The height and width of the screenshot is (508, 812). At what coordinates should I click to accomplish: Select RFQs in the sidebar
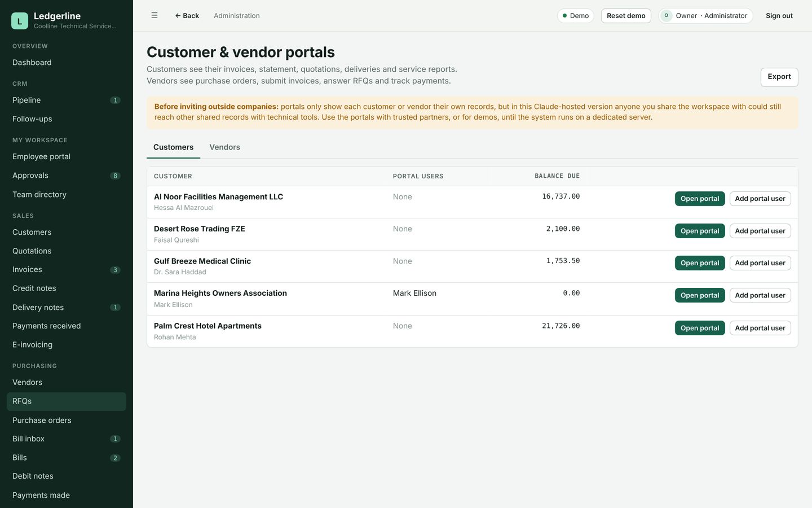[67, 401]
